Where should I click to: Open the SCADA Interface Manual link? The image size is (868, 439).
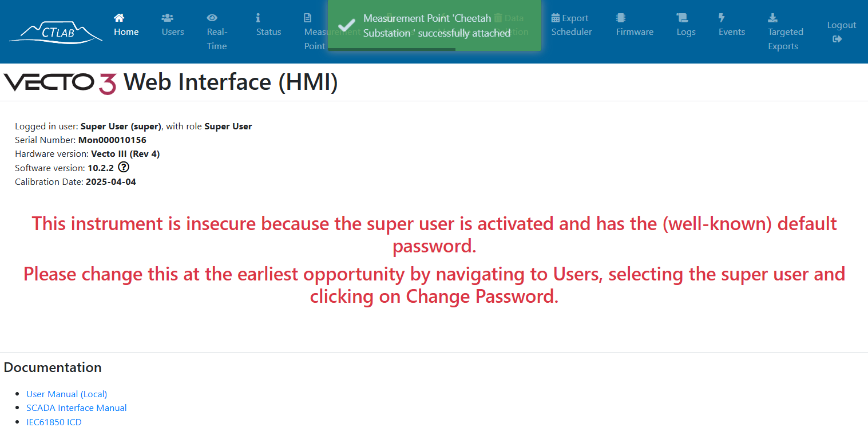click(77, 408)
